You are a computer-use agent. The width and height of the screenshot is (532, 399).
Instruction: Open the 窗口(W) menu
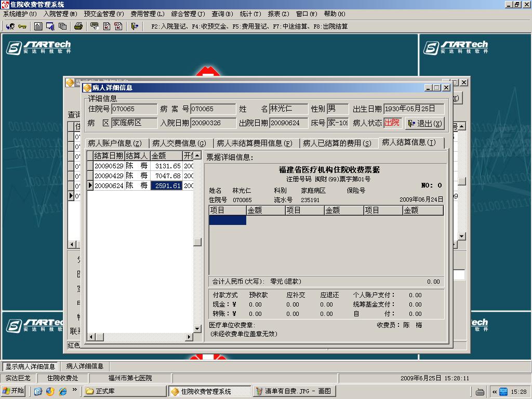(307, 14)
